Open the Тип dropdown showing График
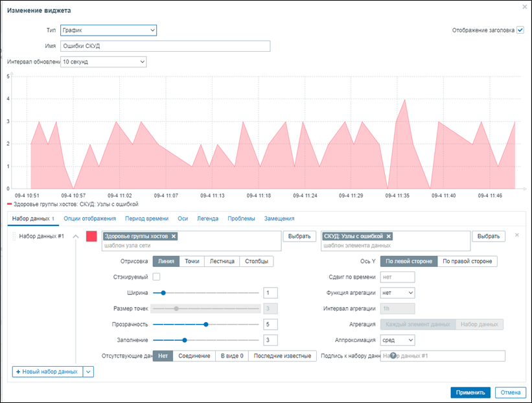The width and height of the screenshot is (532, 403). [x=108, y=30]
